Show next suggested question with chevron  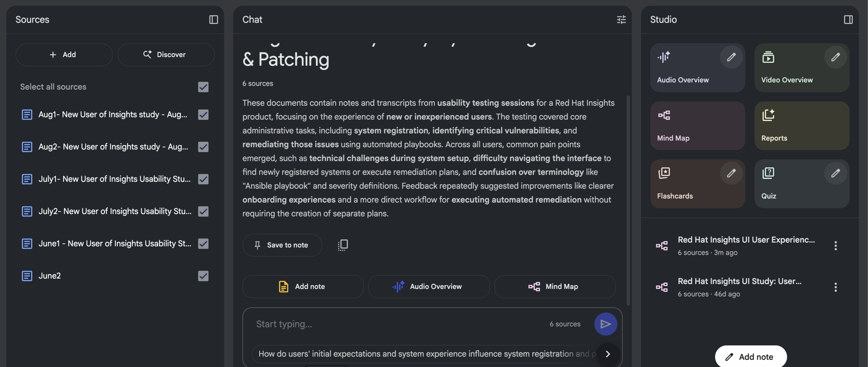pos(608,354)
